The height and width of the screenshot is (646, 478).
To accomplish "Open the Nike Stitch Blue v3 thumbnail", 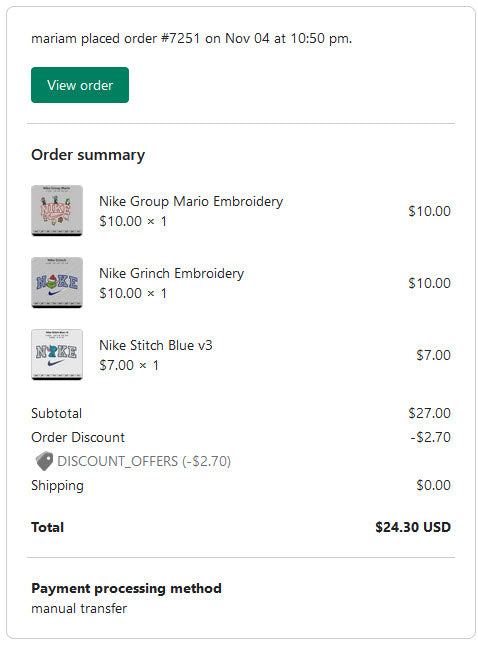I will [57, 354].
